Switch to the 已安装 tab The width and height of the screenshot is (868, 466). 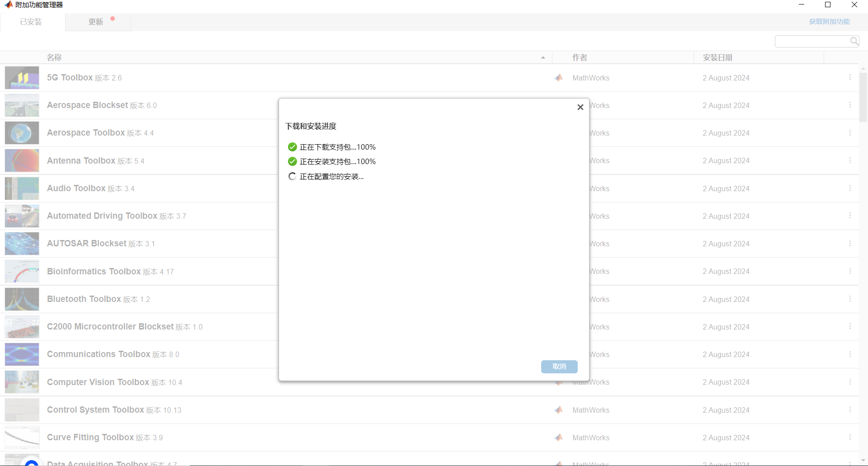point(31,22)
